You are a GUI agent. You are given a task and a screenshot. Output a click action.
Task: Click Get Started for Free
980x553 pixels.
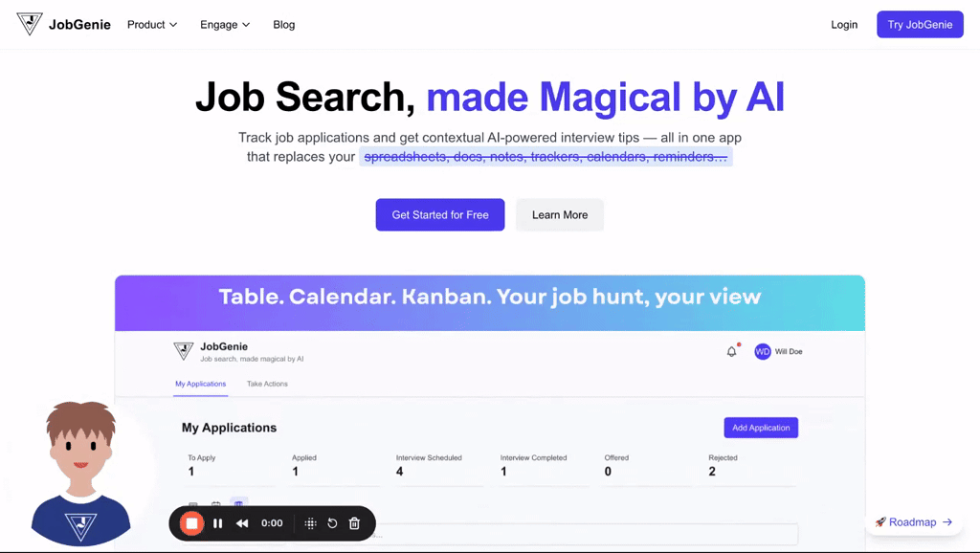point(440,214)
